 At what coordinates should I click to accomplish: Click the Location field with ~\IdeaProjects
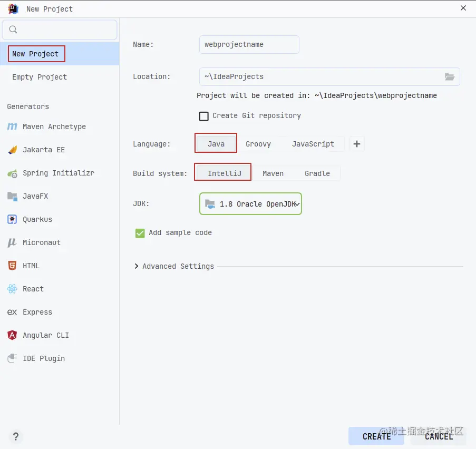[329, 77]
